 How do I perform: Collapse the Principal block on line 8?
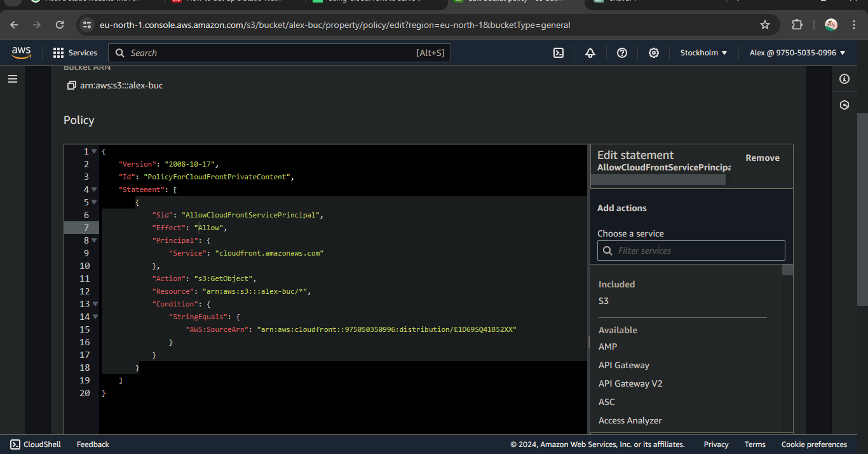[95, 240]
